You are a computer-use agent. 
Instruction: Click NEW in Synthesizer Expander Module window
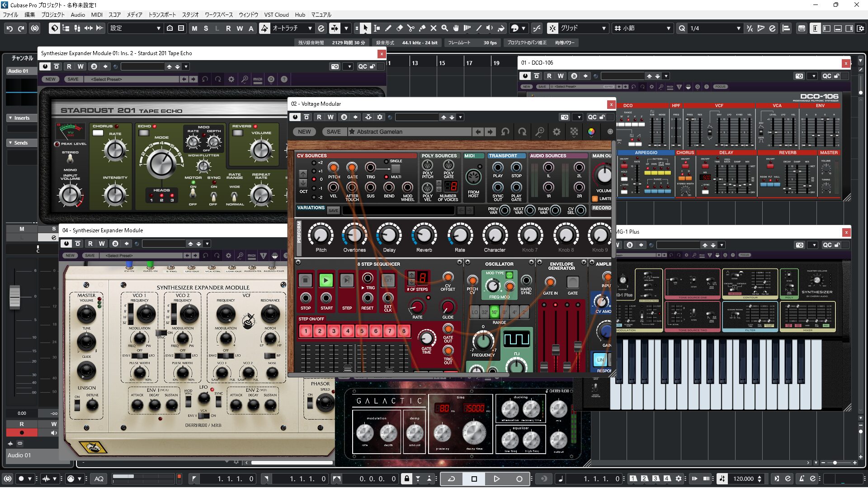(70, 255)
